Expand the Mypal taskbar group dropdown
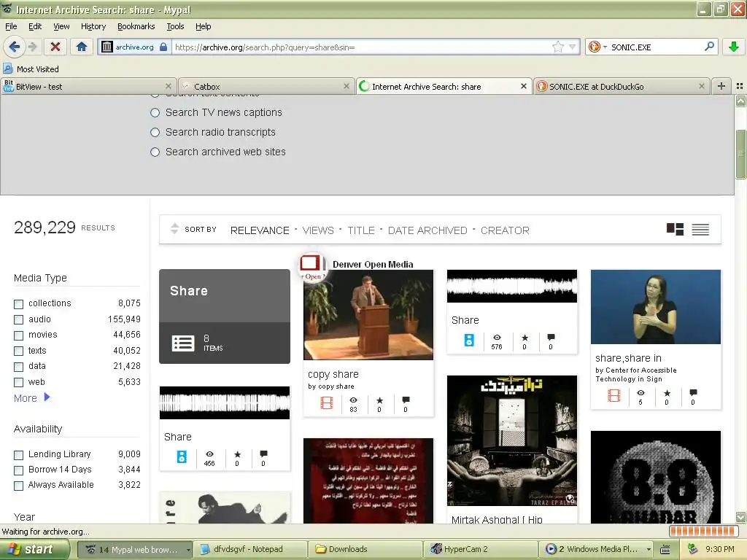The width and height of the screenshot is (747, 560). click(x=188, y=549)
